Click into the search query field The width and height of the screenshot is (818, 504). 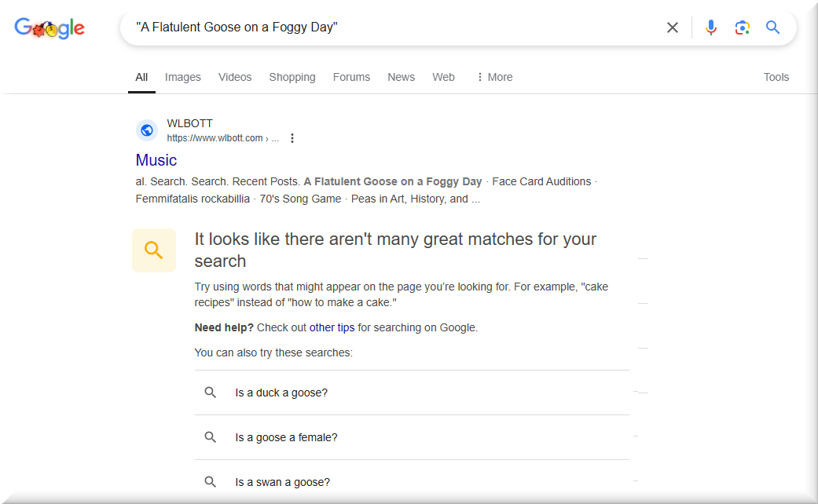pos(393,27)
